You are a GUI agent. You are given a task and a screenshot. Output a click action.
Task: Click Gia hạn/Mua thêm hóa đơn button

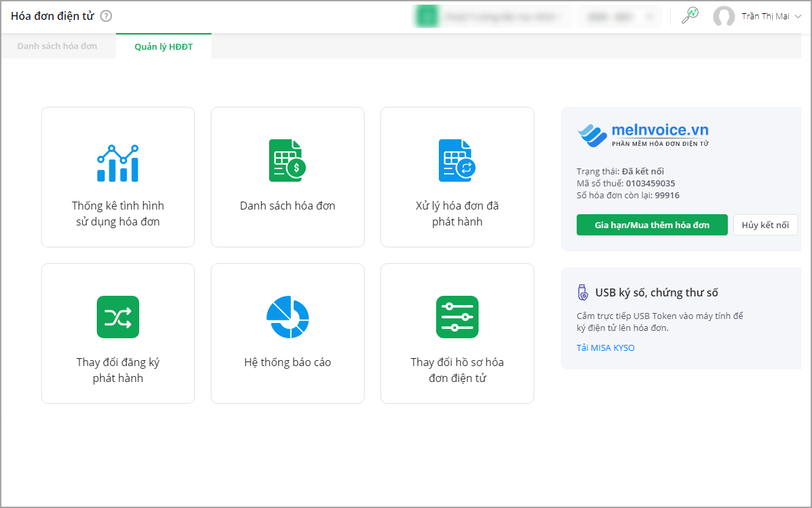tap(652, 225)
